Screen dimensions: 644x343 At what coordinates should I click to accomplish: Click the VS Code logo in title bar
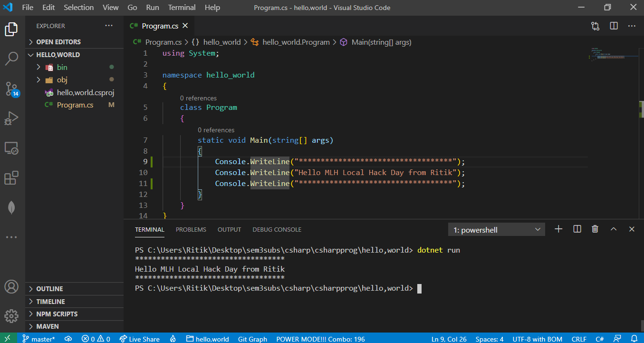8,8
